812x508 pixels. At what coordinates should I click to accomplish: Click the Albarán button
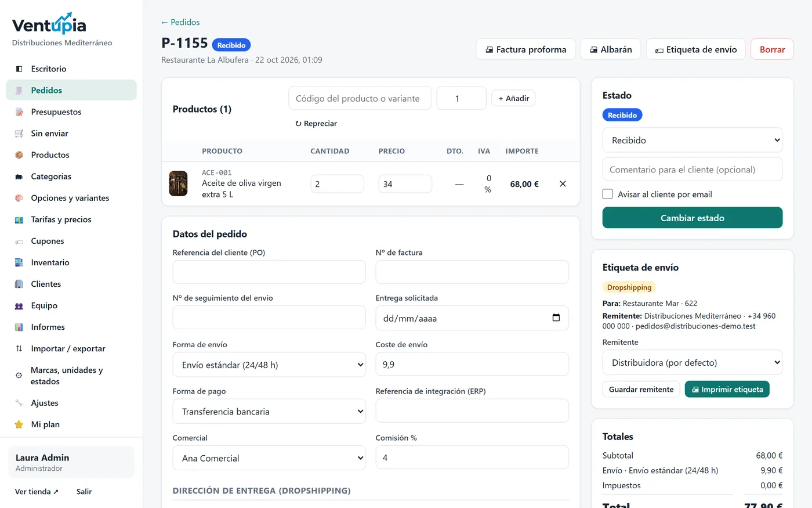pyautogui.click(x=611, y=49)
